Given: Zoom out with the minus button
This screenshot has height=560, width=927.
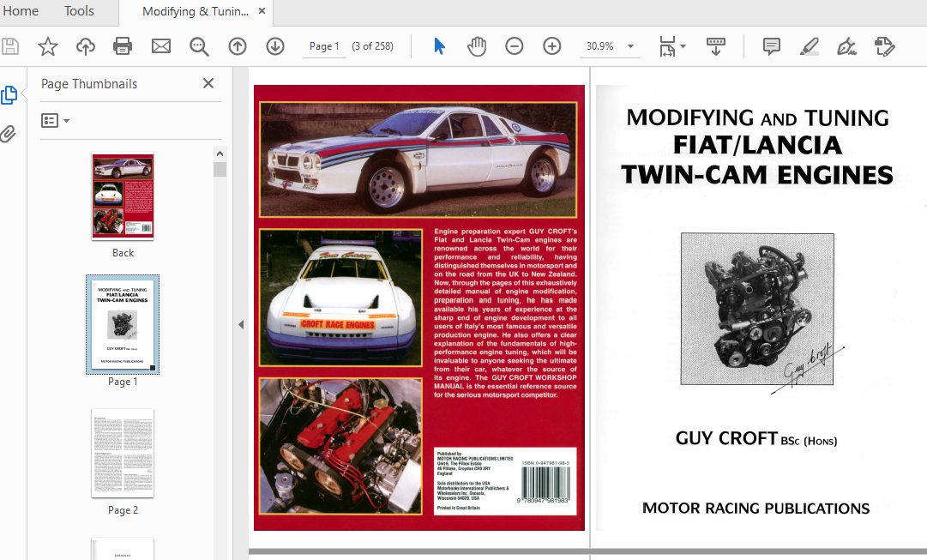Looking at the screenshot, I should [515, 46].
